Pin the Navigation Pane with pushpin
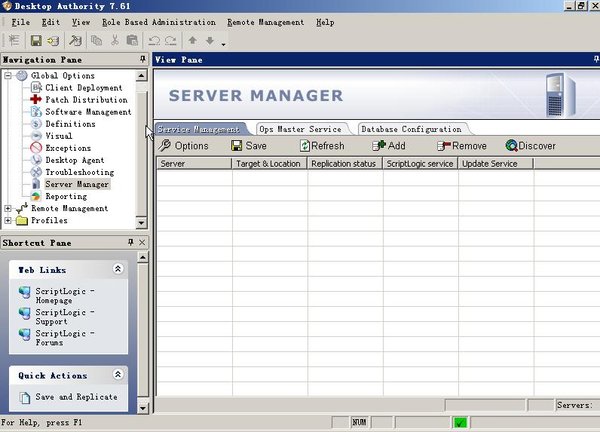Screen dimensions: 600x432 coord(143,59)
